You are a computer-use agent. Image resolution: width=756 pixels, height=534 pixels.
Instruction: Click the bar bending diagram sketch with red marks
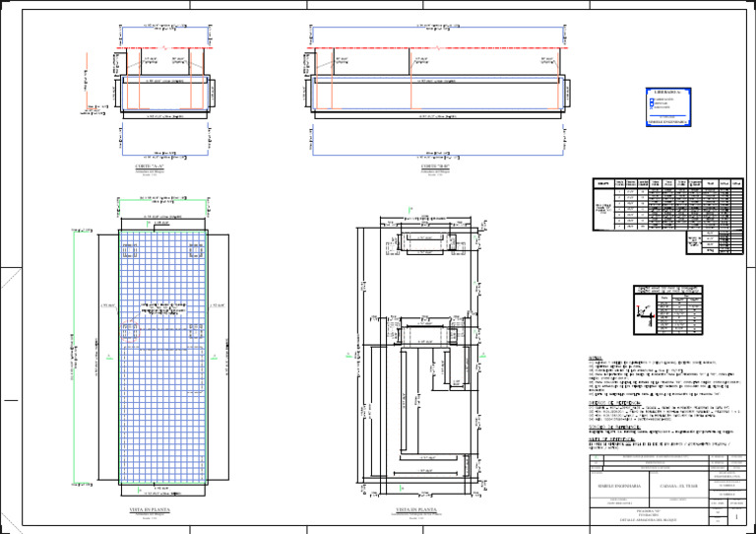pos(646,314)
